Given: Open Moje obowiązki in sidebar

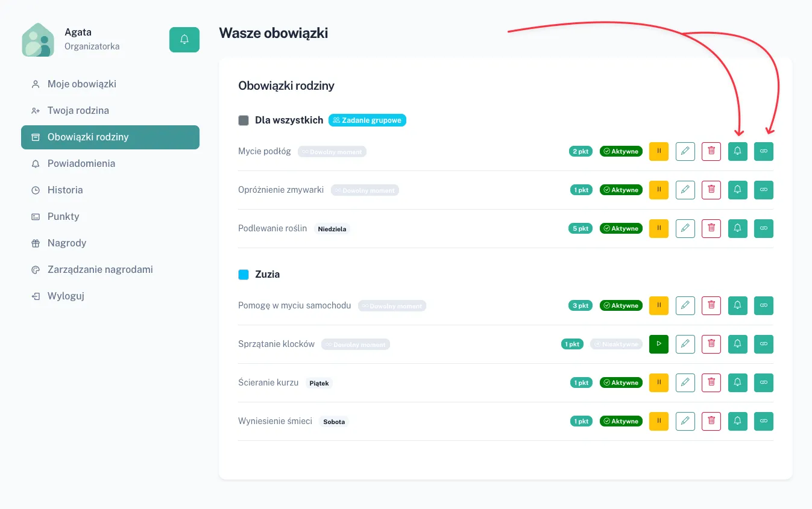Looking at the screenshot, I should [x=82, y=84].
